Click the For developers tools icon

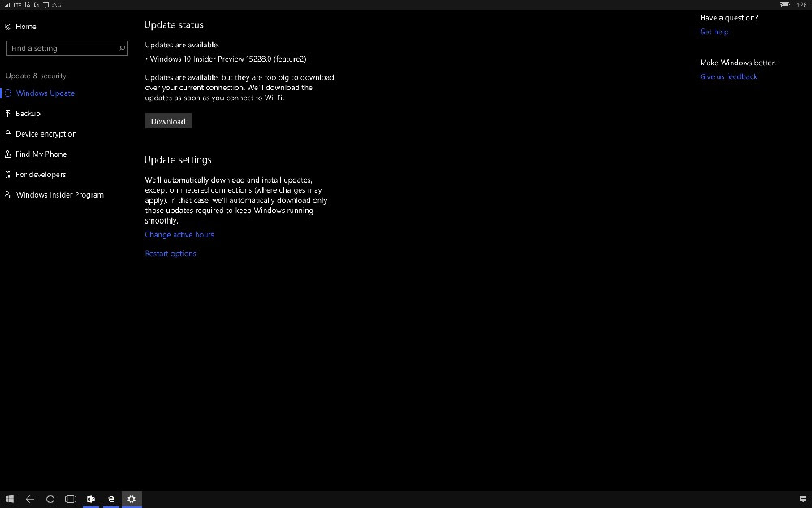8,174
